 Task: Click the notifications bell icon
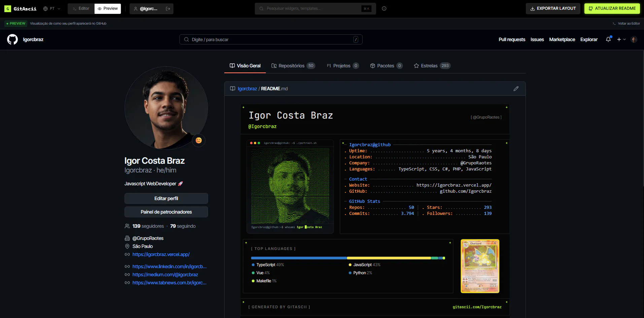click(608, 39)
